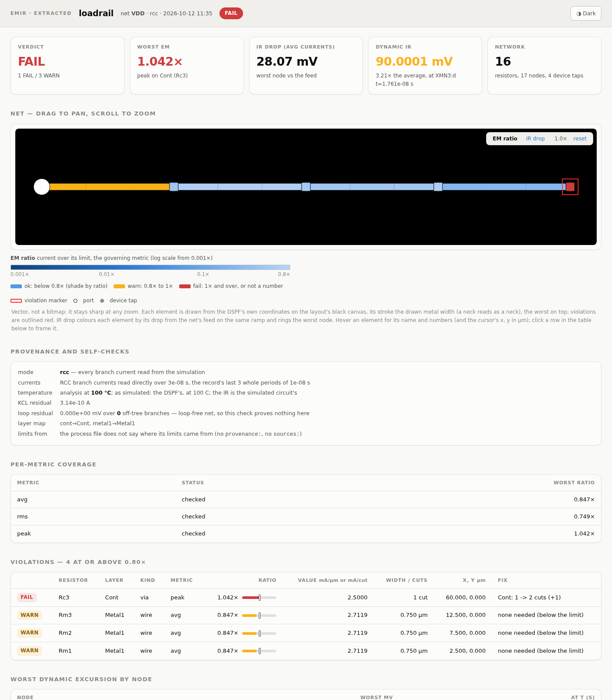Viewport: 612px width, 700px height.
Task: Reset the net view zoom
Action: coord(580,139)
